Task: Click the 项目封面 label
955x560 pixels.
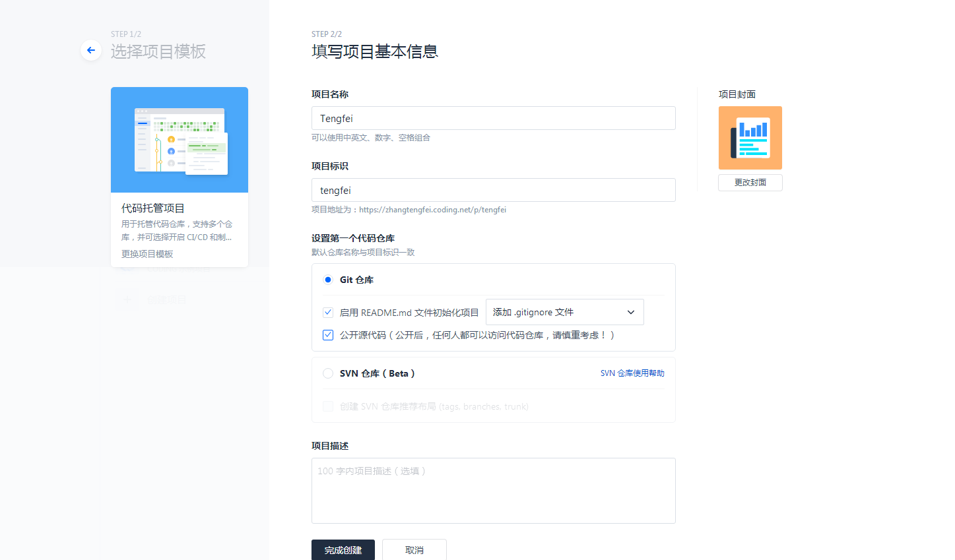Action: point(737,94)
